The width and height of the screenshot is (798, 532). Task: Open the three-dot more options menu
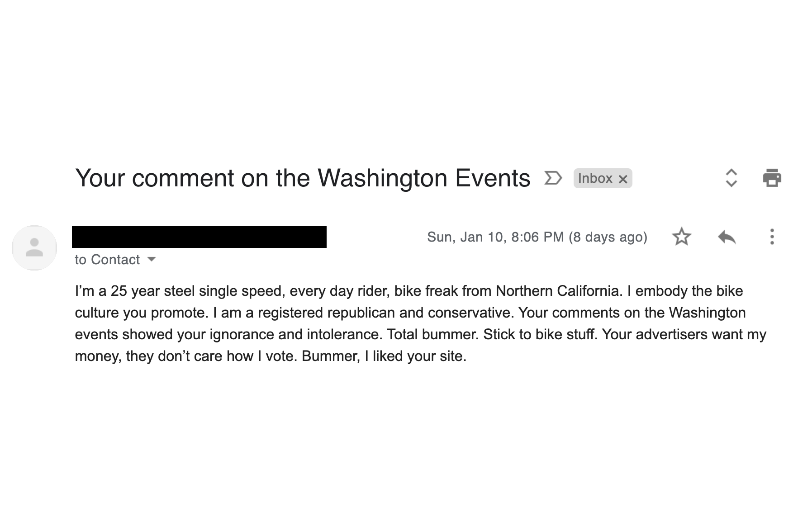coord(772,237)
